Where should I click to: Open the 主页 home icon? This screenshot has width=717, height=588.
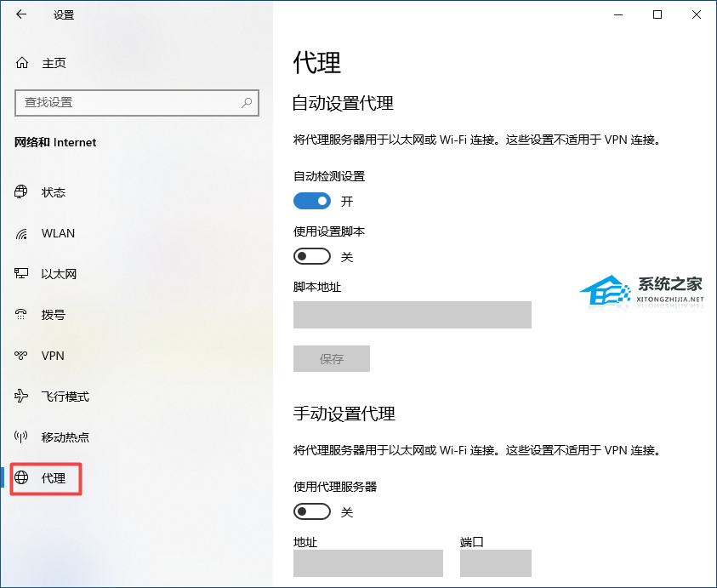(22, 63)
